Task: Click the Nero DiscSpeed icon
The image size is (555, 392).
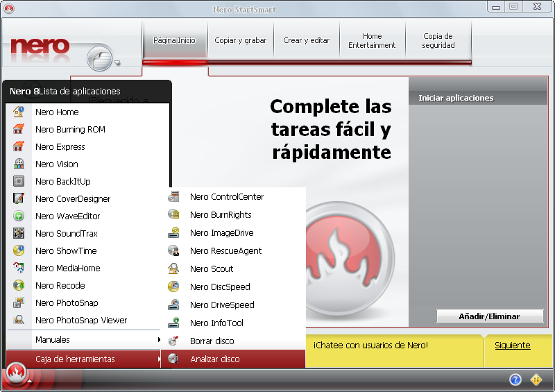Action: pos(173,287)
